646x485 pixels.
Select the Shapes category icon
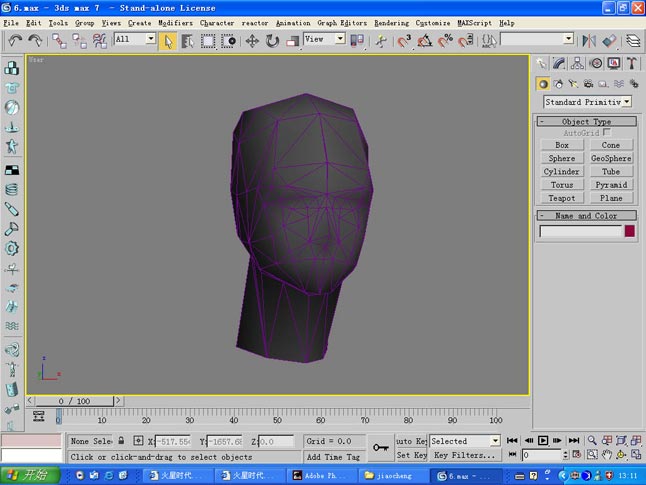click(x=558, y=84)
